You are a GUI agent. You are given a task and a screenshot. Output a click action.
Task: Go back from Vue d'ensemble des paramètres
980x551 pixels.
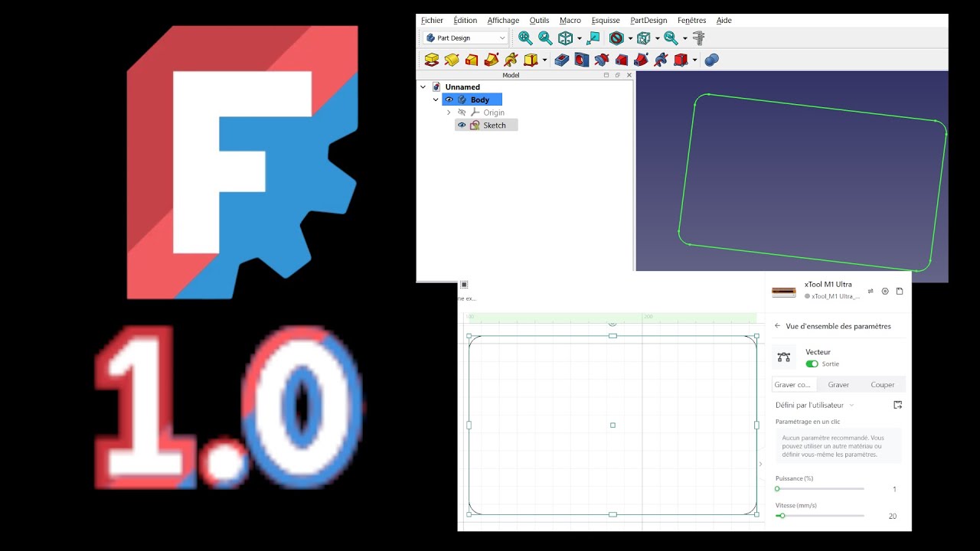click(x=778, y=326)
